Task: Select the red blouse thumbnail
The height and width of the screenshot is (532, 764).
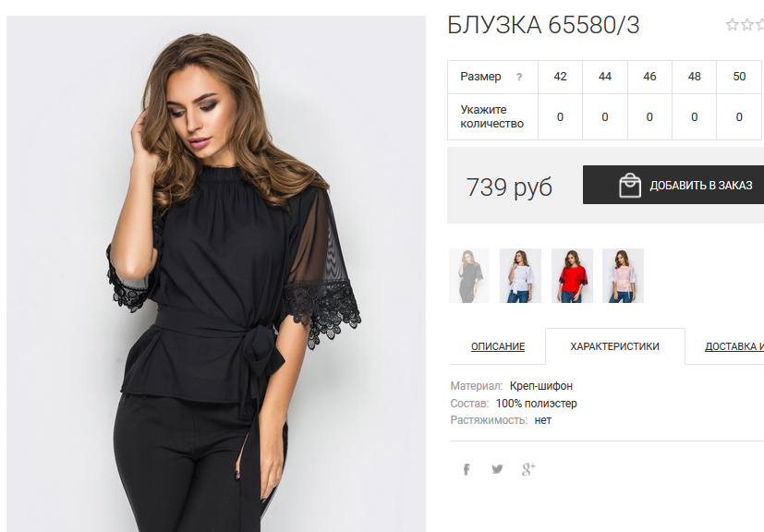Action: click(572, 276)
